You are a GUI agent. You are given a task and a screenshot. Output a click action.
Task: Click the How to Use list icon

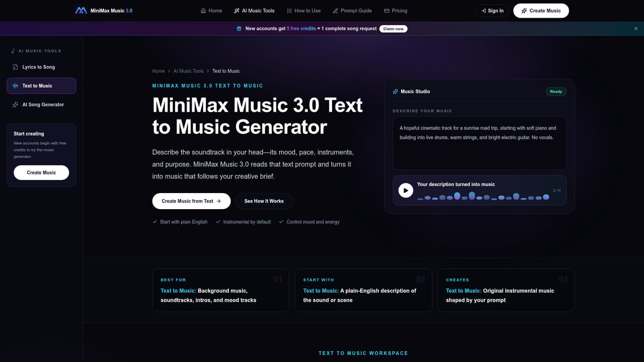(289, 11)
